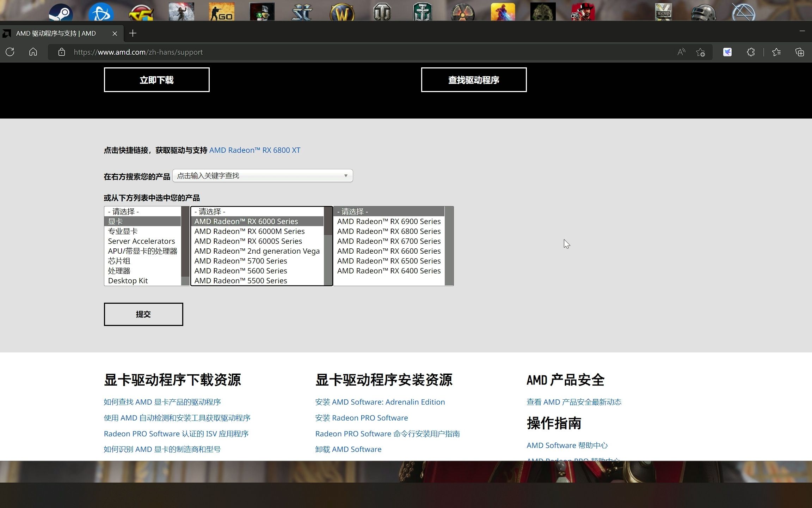Click the 提交 submit button
This screenshot has height=508, width=812.
click(143, 314)
